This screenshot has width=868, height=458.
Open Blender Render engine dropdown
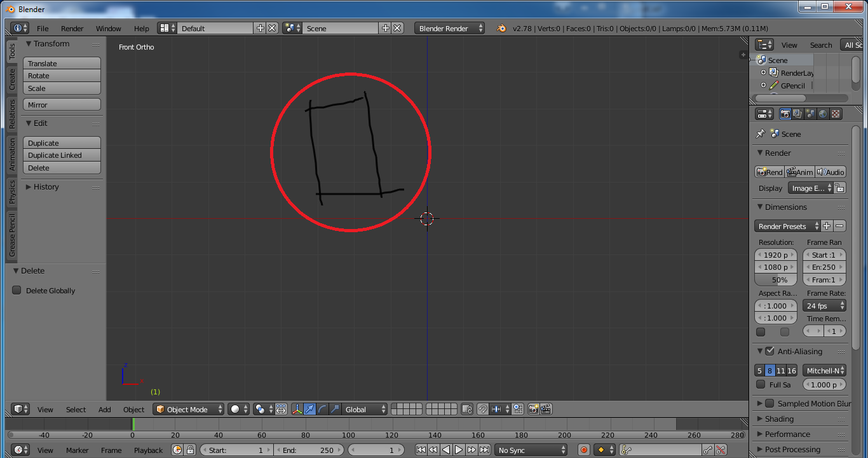[449, 28]
